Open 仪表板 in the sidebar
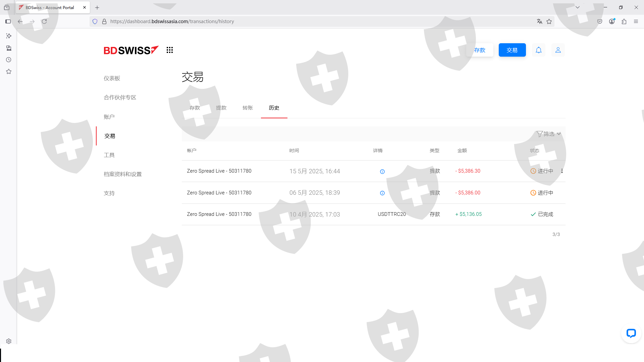Viewport: 644px width, 362px height. [112, 78]
